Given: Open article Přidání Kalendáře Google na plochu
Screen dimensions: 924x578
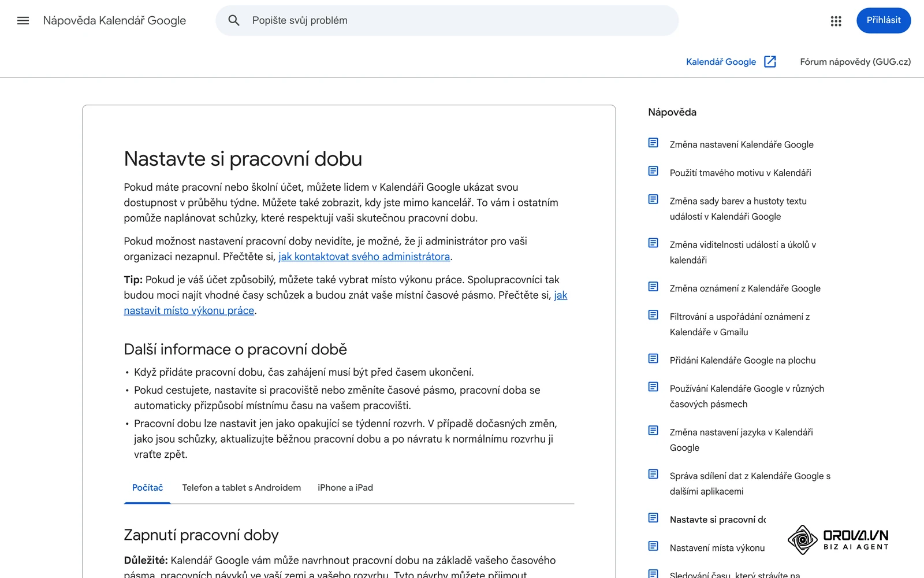Looking at the screenshot, I should pos(743,361).
